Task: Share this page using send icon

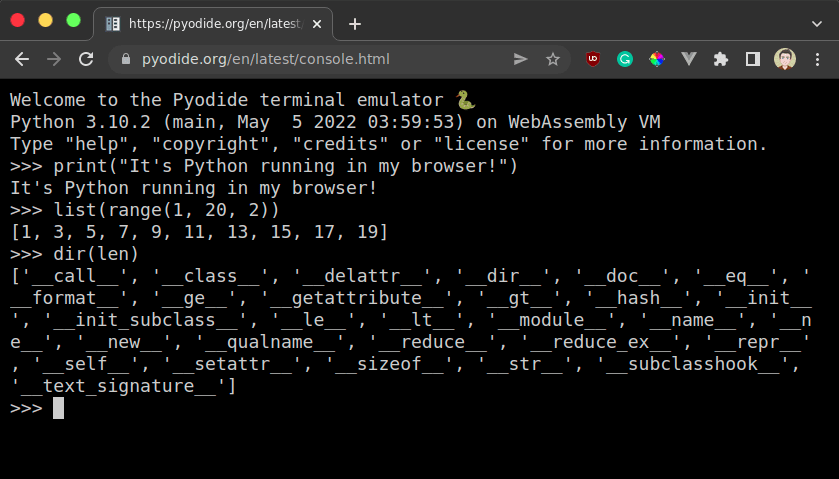Action: pyautogui.click(x=521, y=59)
